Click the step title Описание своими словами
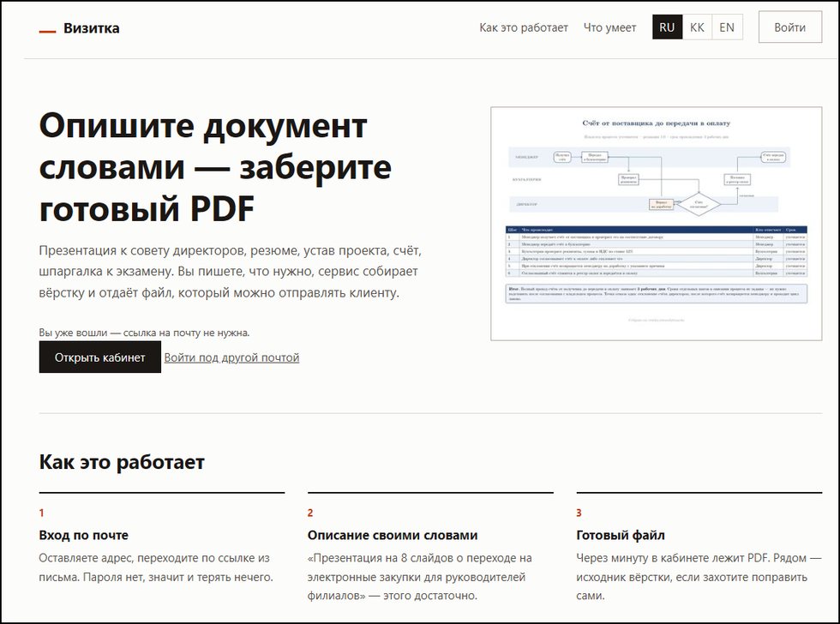The image size is (840, 624). (393, 535)
